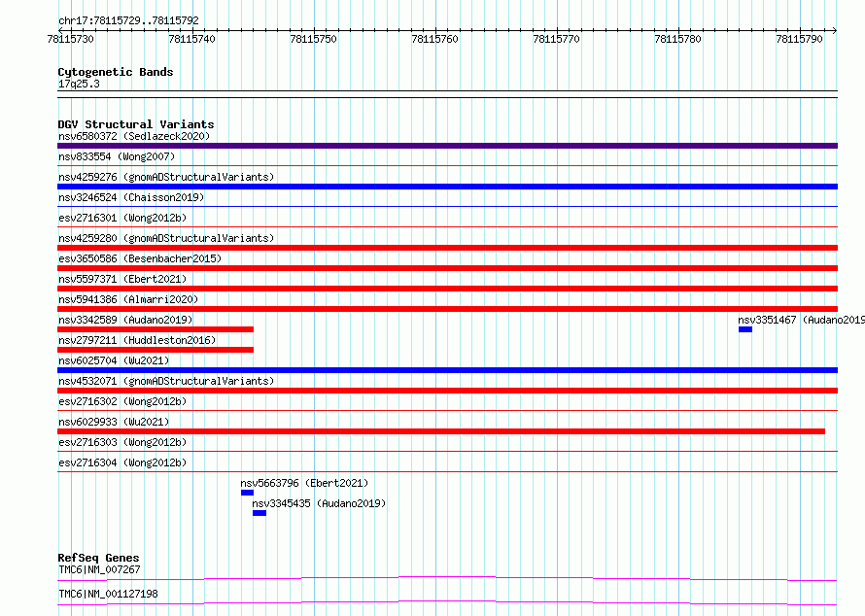This screenshot has height=616, width=865.
Task: Open esv2716303 (Wong2012b) variant
Action: click(x=122, y=442)
